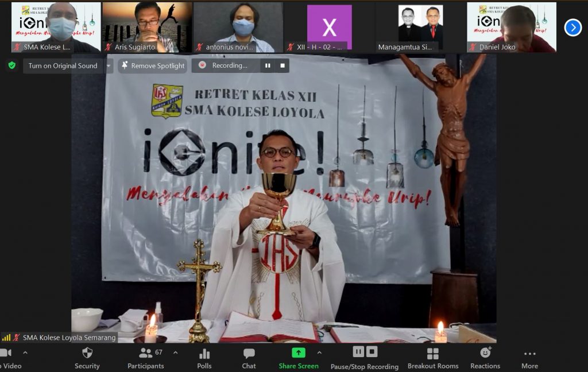
Task: Launch the Polls panel
Action: [x=204, y=358]
